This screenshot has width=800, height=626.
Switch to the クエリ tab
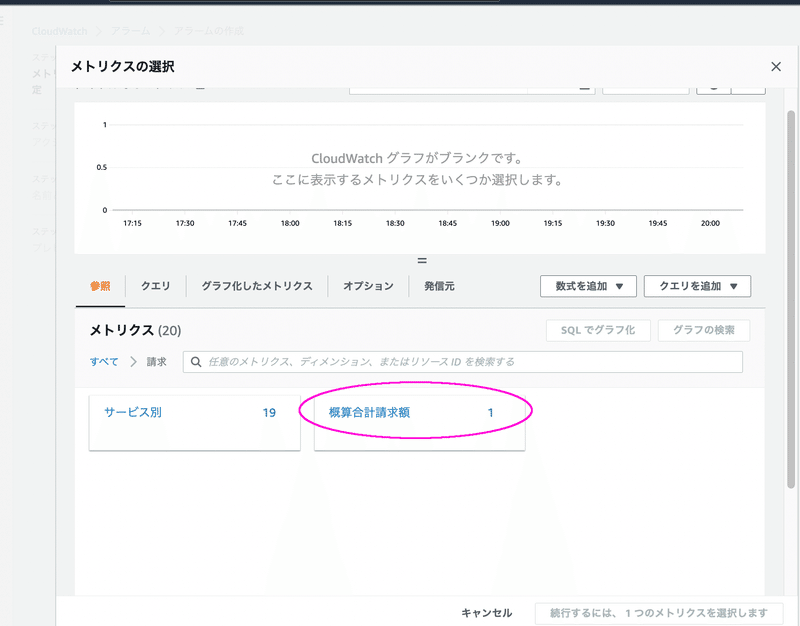156,286
